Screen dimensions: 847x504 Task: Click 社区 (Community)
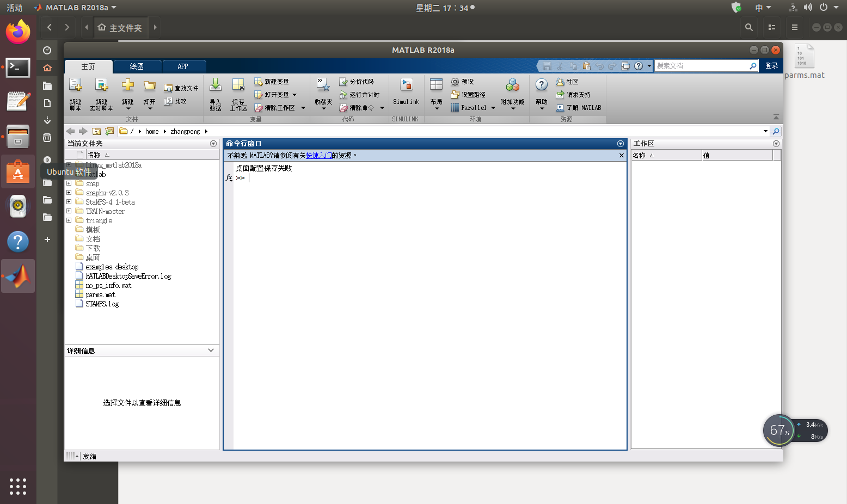(x=567, y=82)
